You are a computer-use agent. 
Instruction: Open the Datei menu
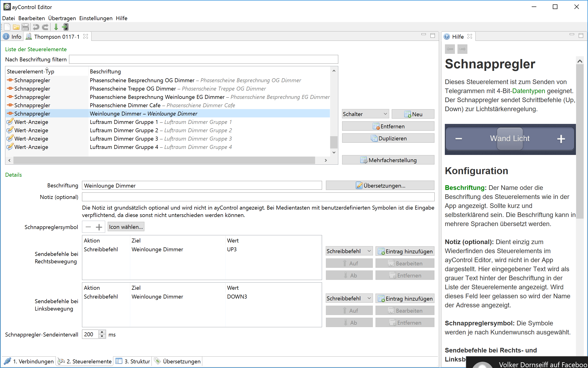click(9, 18)
